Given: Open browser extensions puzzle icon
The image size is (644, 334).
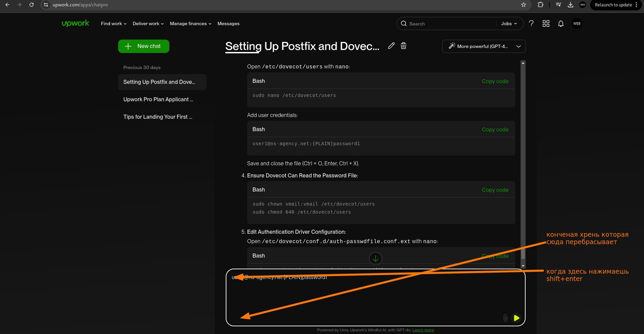Looking at the screenshot, I should coord(540,5).
